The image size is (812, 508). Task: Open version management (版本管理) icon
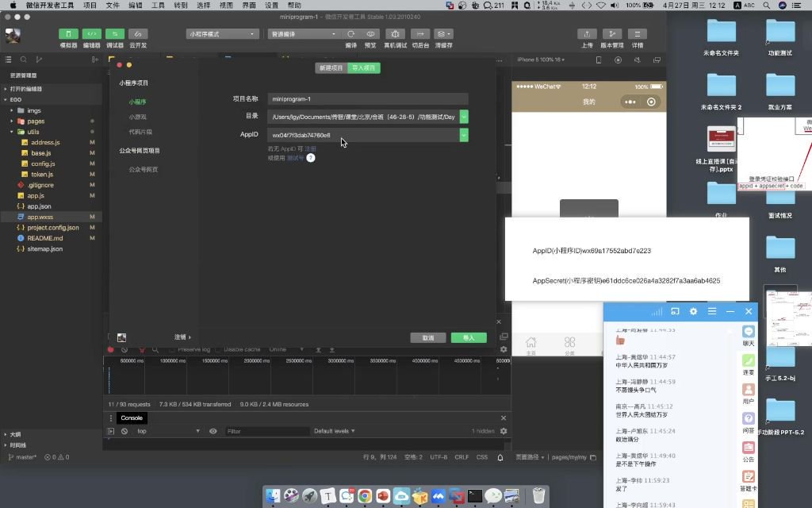(612, 33)
